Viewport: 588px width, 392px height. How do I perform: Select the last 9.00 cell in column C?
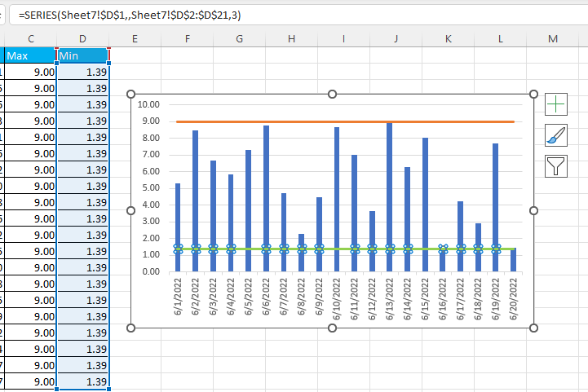coord(30,381)
